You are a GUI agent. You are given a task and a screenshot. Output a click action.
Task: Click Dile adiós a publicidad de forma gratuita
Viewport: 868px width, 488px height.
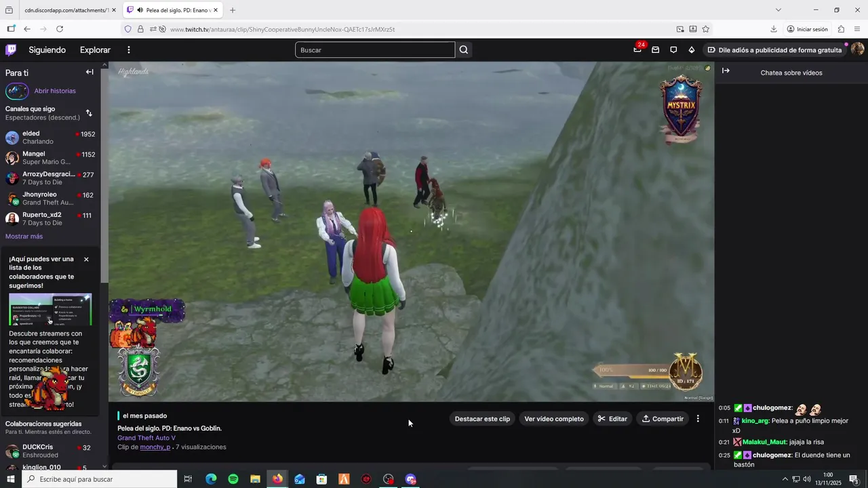click(774, 50)
